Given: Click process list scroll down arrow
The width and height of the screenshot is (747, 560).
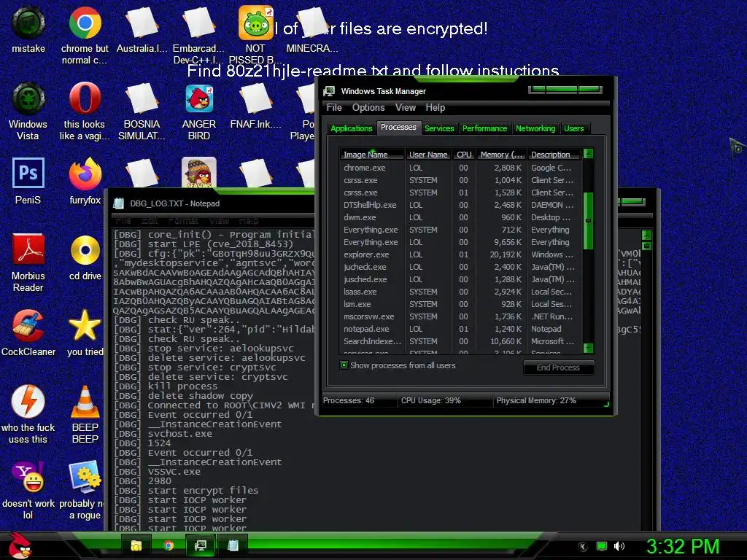Looking at the screenshot, I should point(589,348).
